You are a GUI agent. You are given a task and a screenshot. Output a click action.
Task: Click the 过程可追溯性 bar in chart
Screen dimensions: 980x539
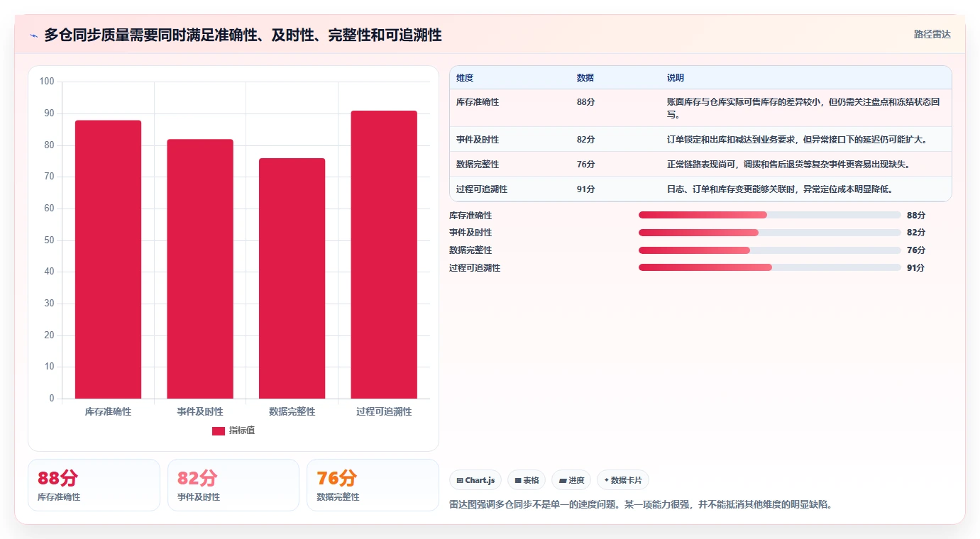(384, 255)
